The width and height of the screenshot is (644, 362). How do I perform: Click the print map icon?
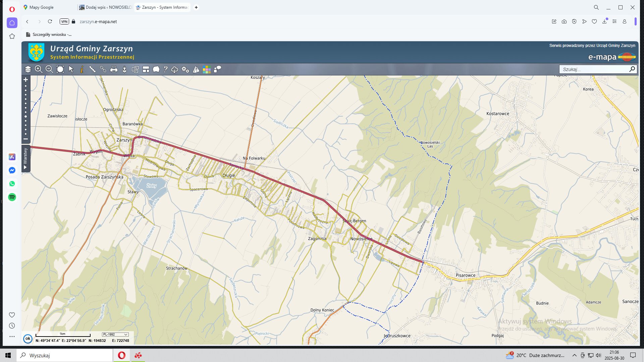(x=114, y=69)
